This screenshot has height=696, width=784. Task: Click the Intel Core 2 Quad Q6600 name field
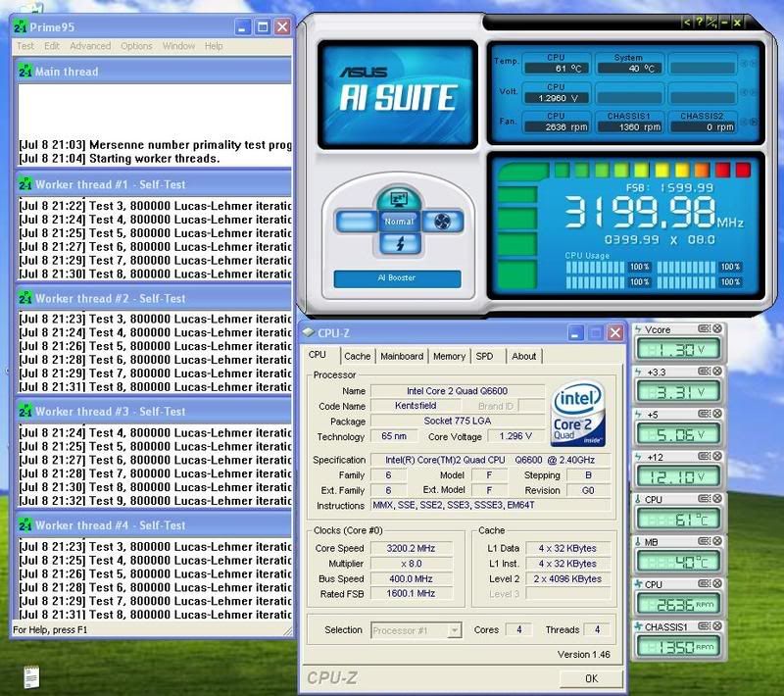(x=457, y=390)
